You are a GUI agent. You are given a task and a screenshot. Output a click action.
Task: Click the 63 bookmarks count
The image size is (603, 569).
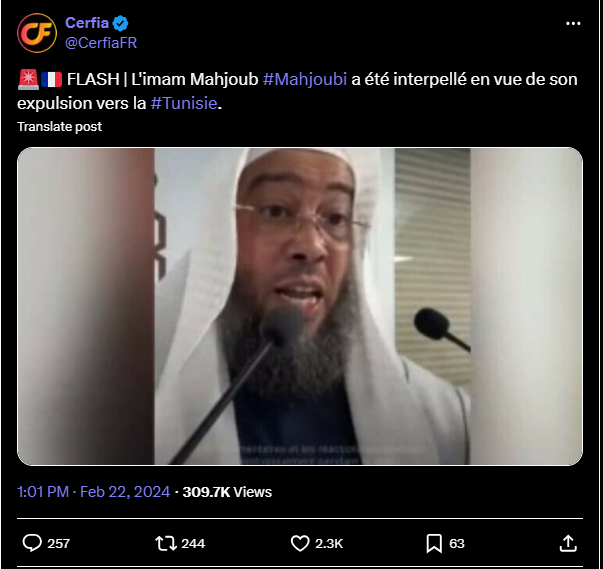pyautogui.click(x=457, y=544)
